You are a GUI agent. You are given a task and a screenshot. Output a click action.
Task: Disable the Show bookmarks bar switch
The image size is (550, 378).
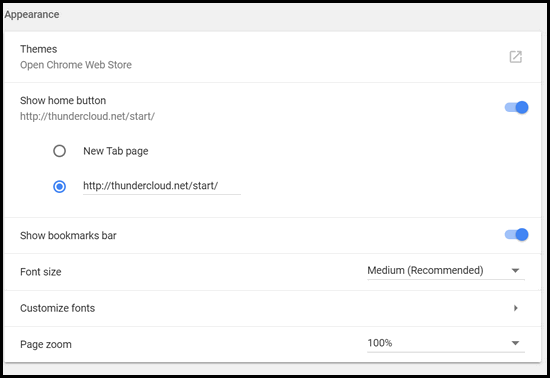pos(516,235)
